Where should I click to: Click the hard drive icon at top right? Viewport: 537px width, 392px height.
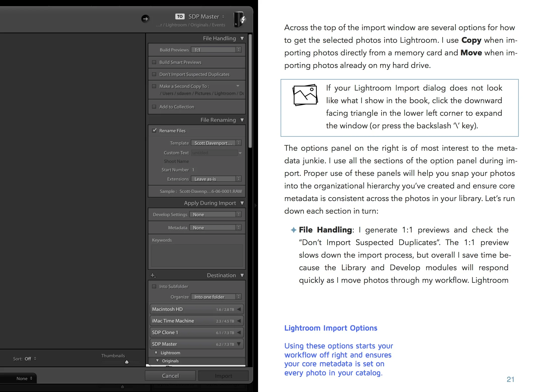point(239,19)
